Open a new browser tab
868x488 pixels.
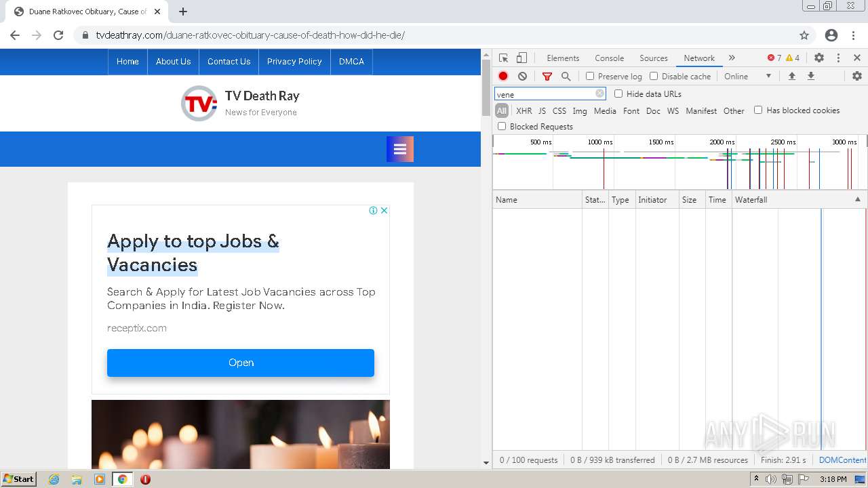183,12
